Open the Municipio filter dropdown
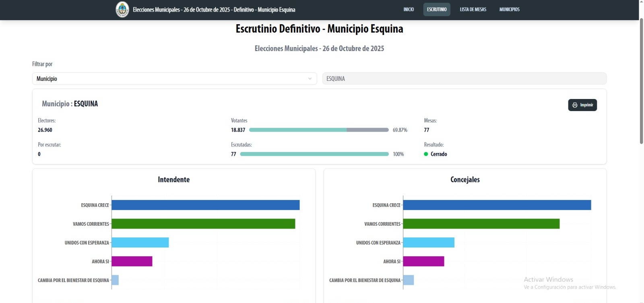This screenshot has width=644, height=303. [x=174, y=79]
